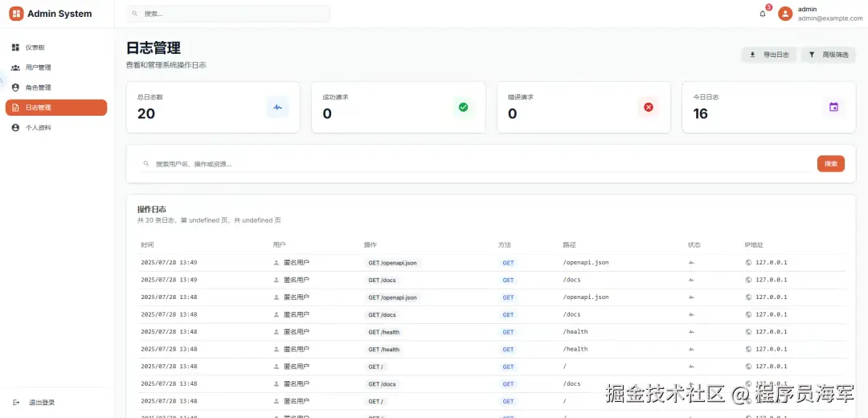
Task: Click the 成功请求 card label
Action: (x=335, y=97)
